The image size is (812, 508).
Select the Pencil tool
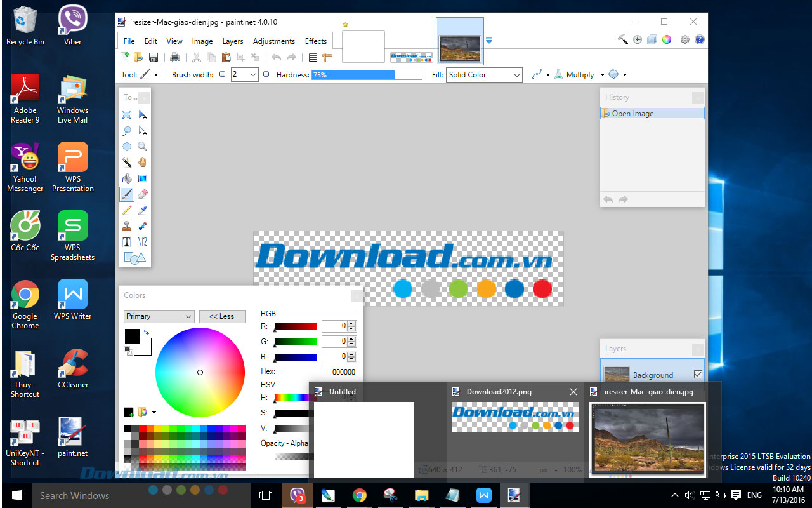pyautogui.click(x=127, y=210)
